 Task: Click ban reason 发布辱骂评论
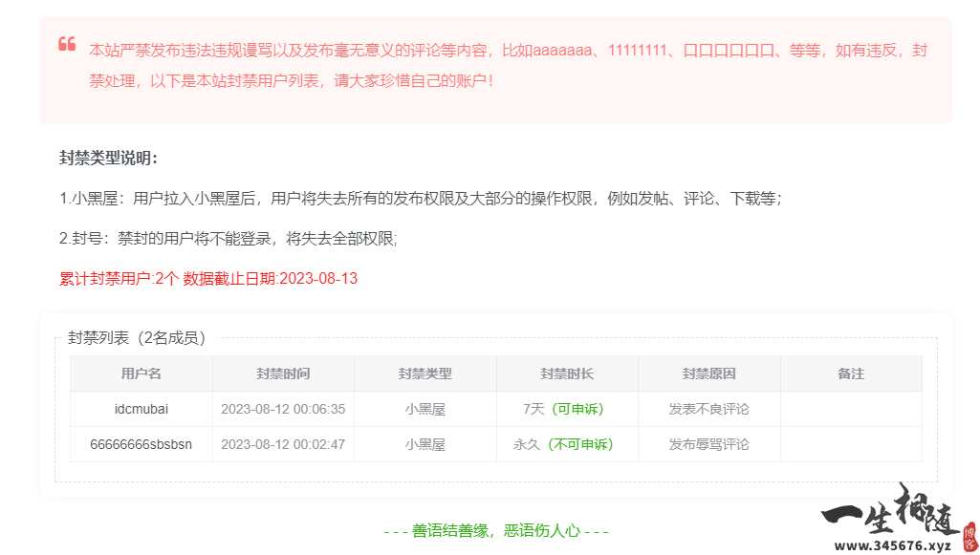coord(708,443)
